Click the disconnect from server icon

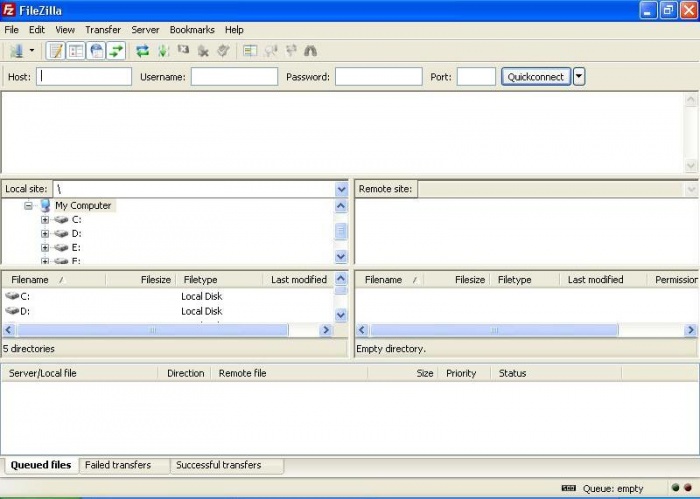click(x=203, y=50)
